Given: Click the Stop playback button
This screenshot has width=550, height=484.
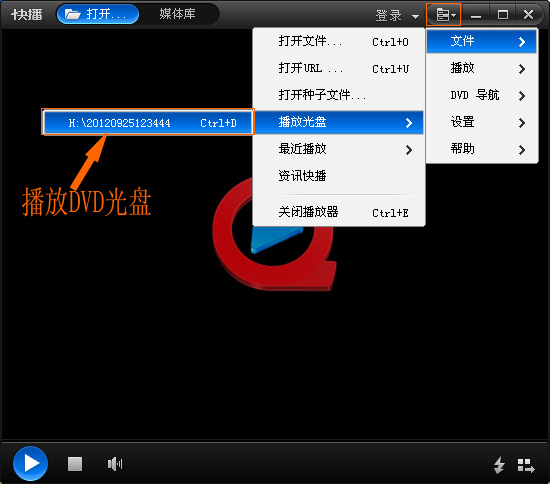Looking at the screenshot, I should click(75, 464).
